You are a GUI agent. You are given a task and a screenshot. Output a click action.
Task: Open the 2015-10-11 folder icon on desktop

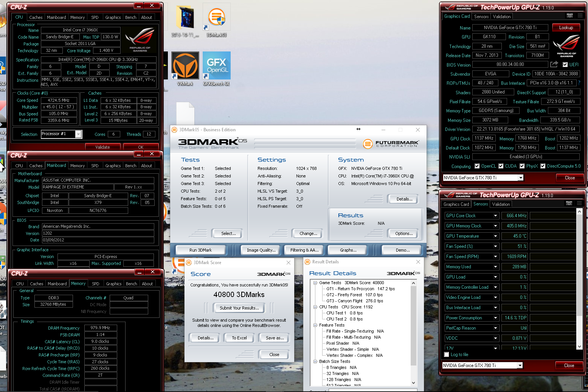coord(185,20)
